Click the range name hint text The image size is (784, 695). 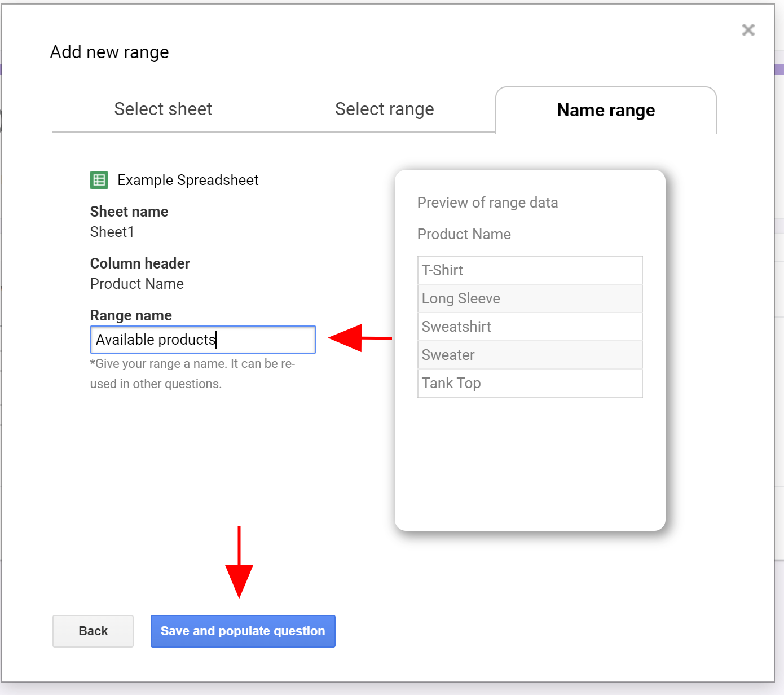(x=192, y=373)
